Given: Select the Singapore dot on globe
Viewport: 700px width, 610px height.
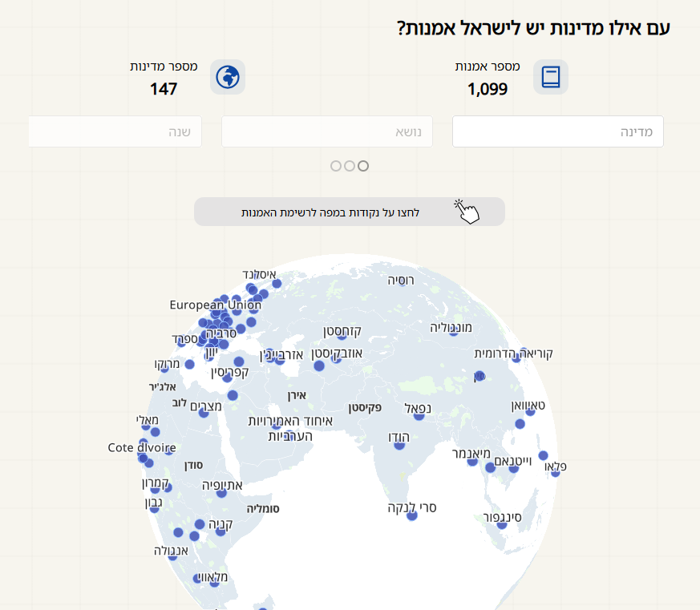Looking at the screenshot, I should (x=502, y=525).
